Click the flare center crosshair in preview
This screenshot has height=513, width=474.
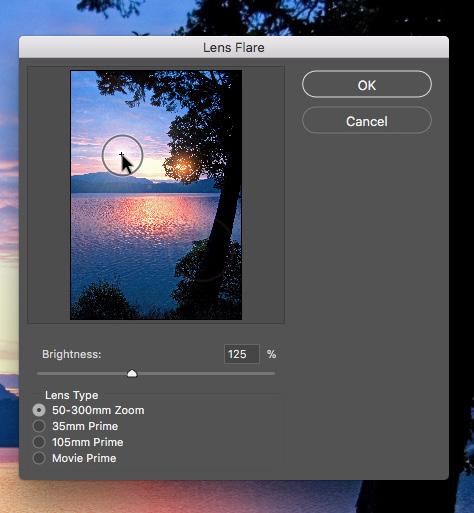coord(121,154)
